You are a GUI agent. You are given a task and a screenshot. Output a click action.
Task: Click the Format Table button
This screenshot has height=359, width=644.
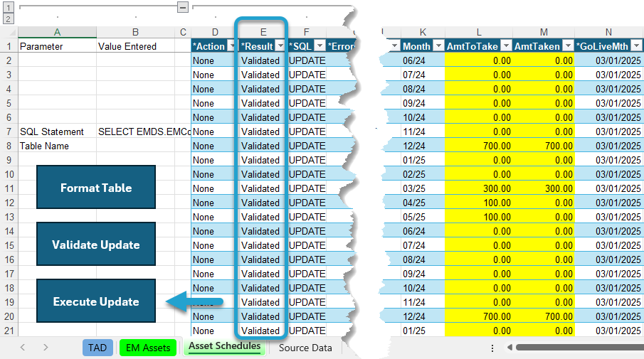click(96, 188)
